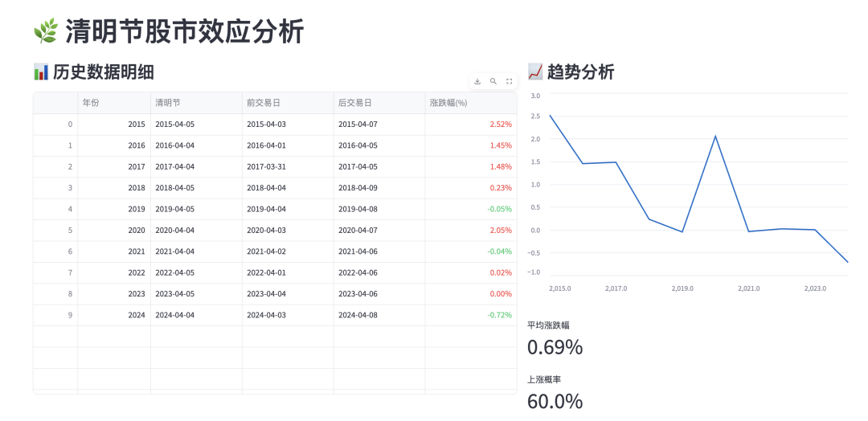Select row index 5 in the table

(55, 230)
